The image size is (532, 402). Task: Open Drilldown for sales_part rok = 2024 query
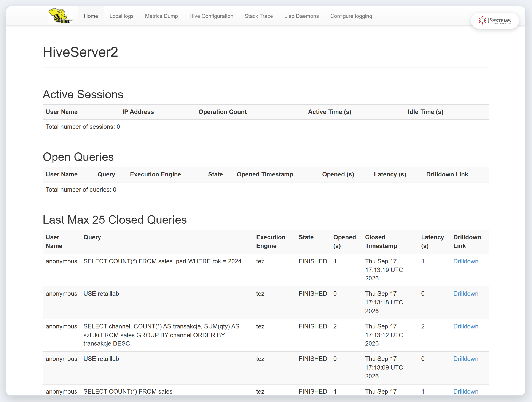click(x=466, y=261)
